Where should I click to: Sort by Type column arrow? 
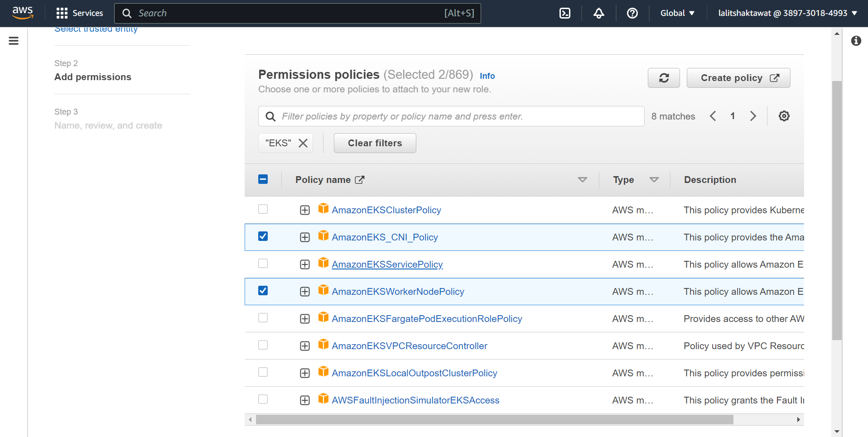[654, 180]
